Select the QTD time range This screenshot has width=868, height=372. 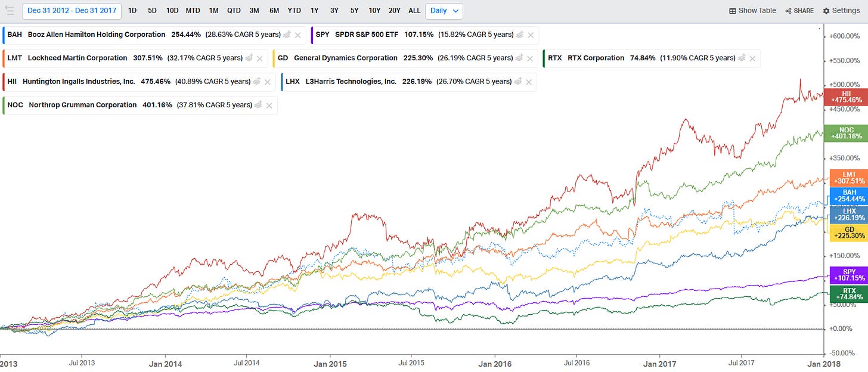coord(234,11)
